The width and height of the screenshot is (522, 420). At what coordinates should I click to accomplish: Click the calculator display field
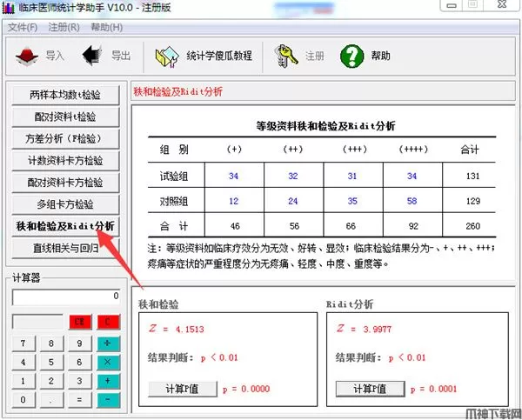(x=65, y=296)
